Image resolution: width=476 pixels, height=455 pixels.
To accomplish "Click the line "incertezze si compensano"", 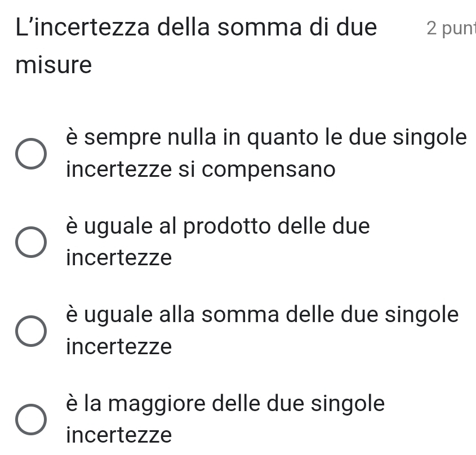I will pyautogui.click(x=201, y=169).
